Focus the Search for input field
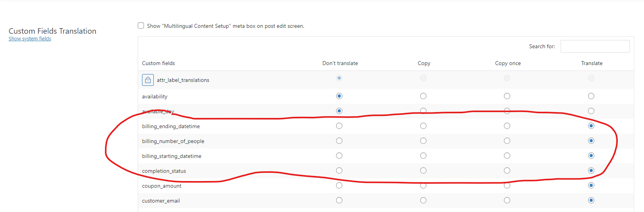The image size is (644, 212). pos(595,46)
